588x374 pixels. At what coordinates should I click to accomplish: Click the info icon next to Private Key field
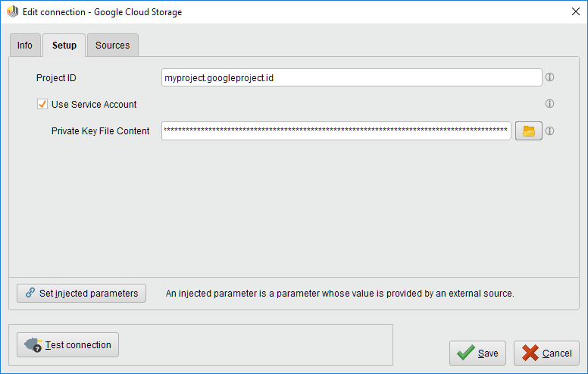click(550, 131)
